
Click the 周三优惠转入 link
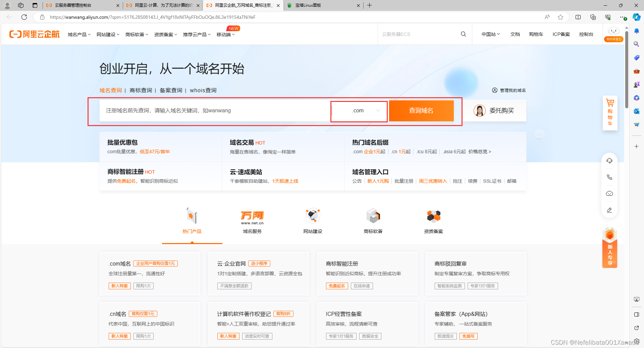point(433,181)
